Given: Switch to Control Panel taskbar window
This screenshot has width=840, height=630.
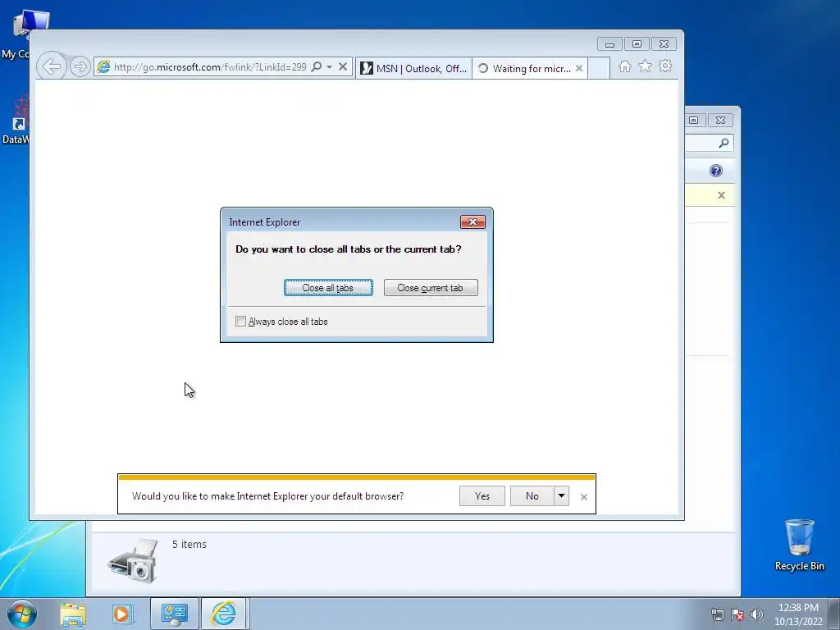Looking at the screenshot, I should pos(175,614).
